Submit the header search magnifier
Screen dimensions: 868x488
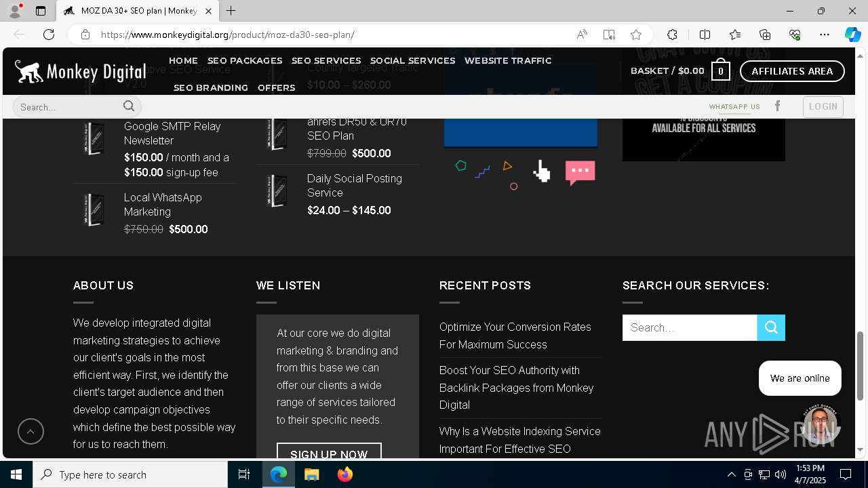[129, 106]
